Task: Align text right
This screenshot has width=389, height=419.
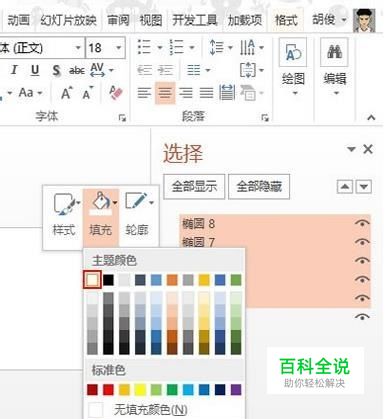Action: 186,93
